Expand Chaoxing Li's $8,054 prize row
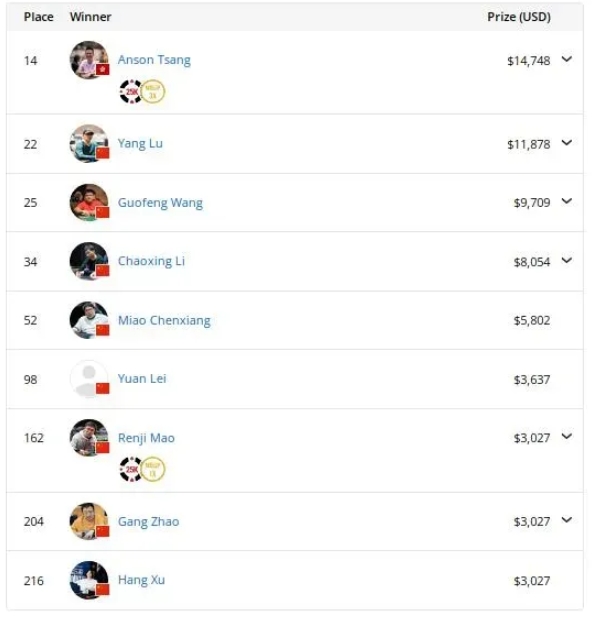Viewport: 603px width, 622px height. pyautogui.click(x=567, y=261)
